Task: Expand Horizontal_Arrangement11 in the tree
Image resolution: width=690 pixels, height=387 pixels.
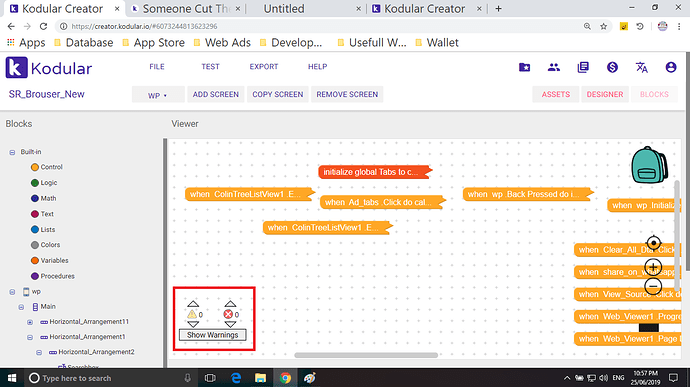Action: (x=30, y=322)
